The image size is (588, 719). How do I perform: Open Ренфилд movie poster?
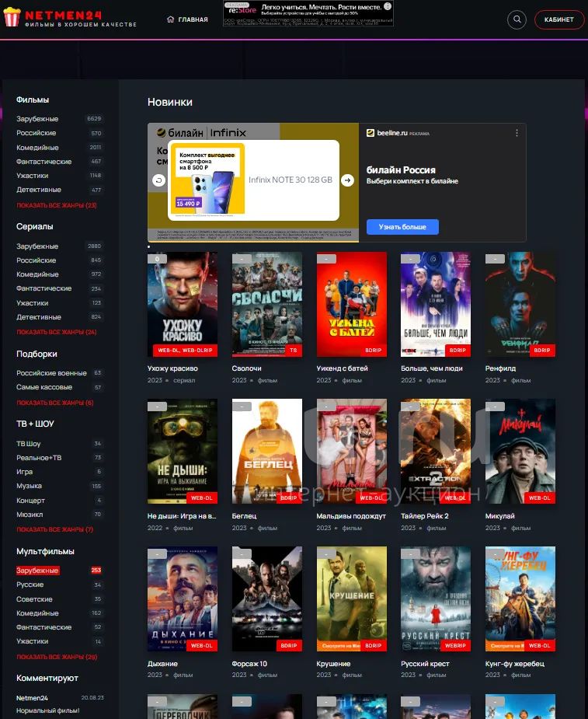520,305
